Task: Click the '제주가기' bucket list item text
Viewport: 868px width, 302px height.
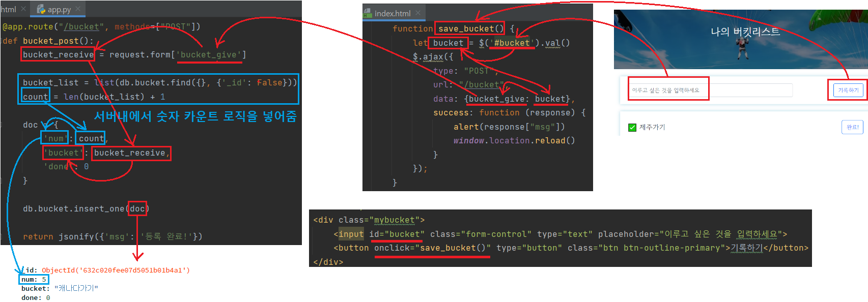Action: (652, 127)
